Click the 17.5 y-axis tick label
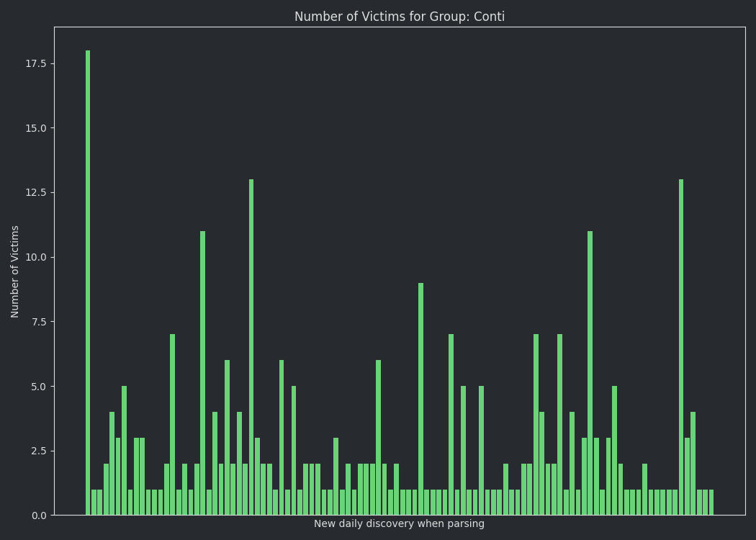756x540 pixels. (x=36, y=63)
